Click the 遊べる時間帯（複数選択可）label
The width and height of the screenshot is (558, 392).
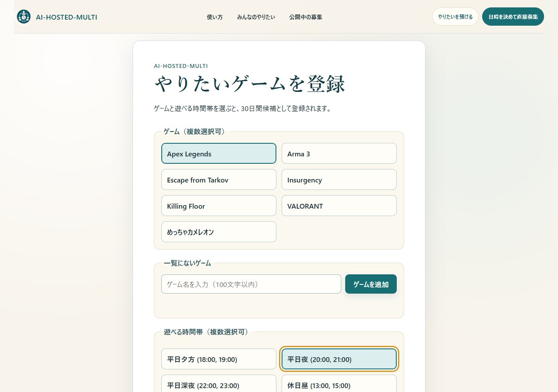pos(207,331)
